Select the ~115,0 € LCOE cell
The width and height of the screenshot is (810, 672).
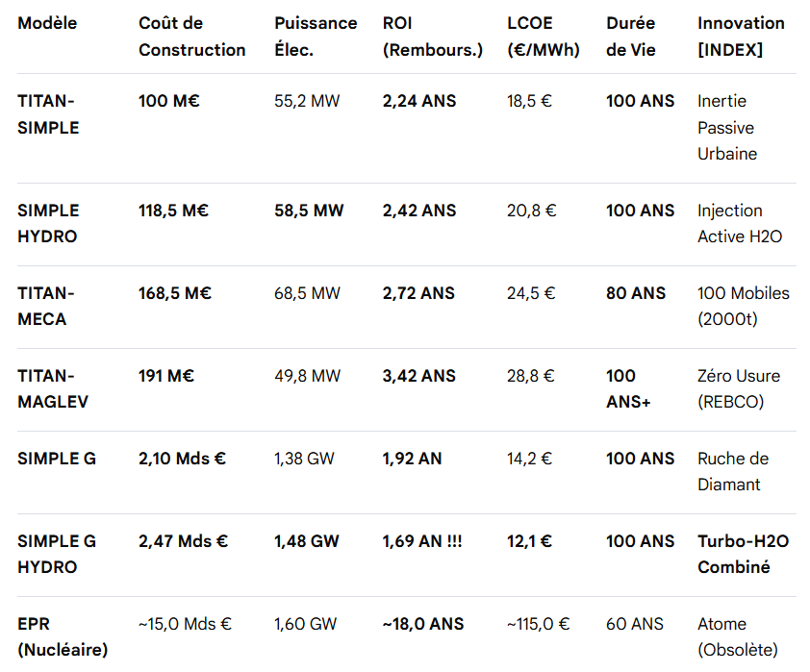click(539, 624)
